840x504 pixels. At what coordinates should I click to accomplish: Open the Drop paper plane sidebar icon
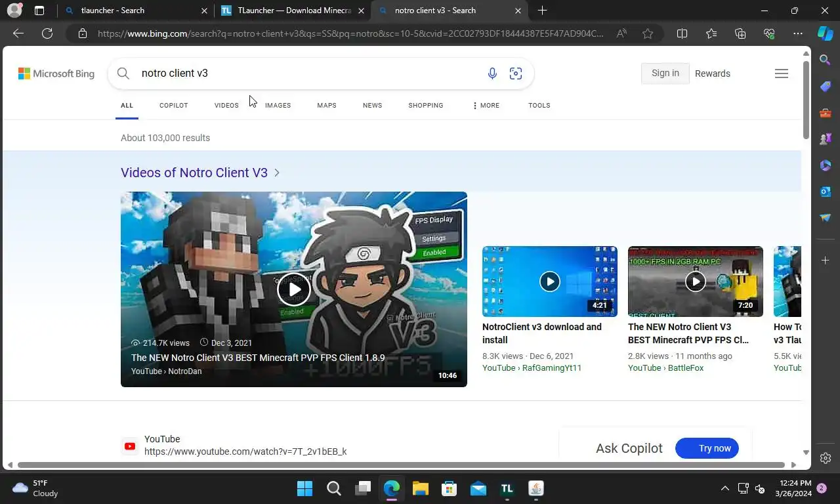[826, 218]
